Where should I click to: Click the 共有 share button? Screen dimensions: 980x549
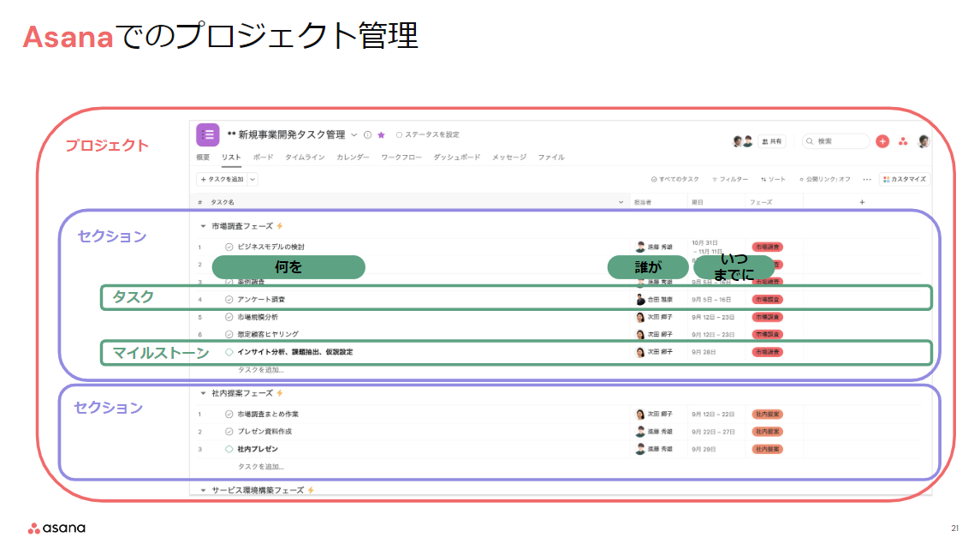pyautogui.click(x=772, y=140)
